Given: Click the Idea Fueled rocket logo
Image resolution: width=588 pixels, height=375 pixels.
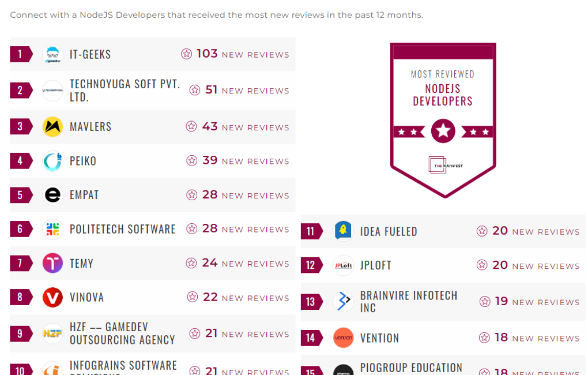Looking at the screenshot, I should point(343,231).
